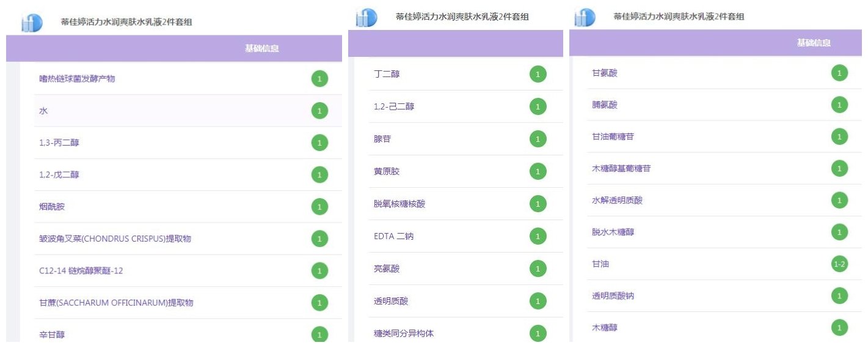Click the 1-2 badge beside 甘油
The image size is (868, 348).
(839, 264)
